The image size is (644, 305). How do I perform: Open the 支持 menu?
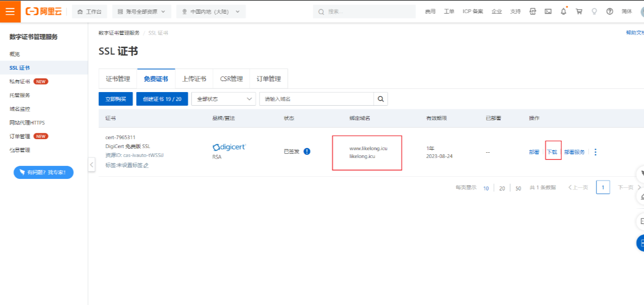(x=515, y=12)
